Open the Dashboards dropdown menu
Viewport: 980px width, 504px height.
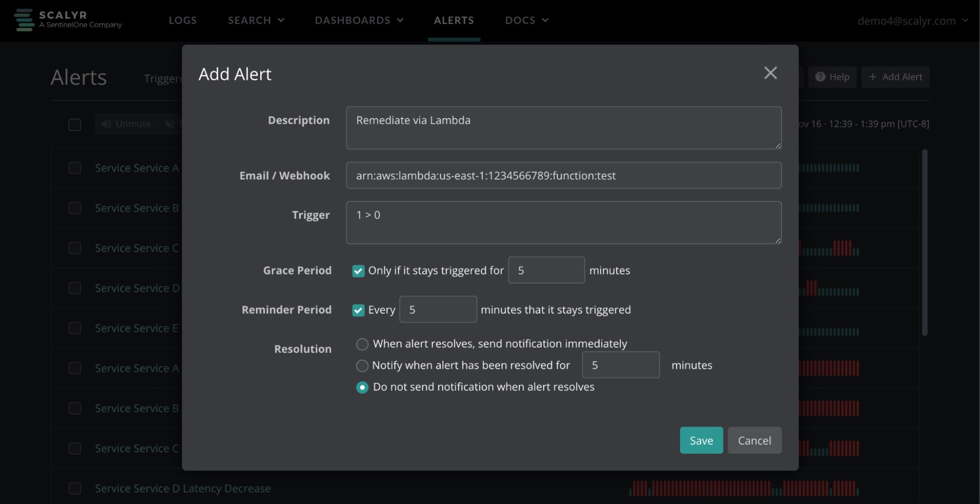click(x=359, y=20)
